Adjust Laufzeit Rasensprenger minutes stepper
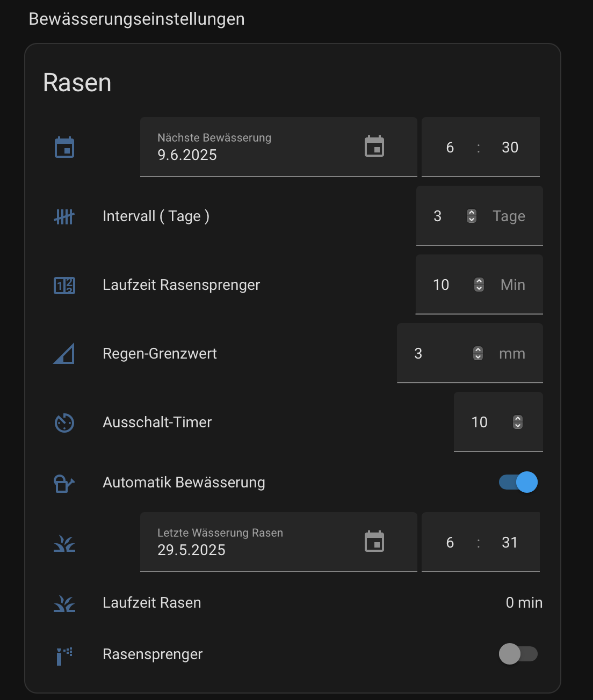593x700 pixels. [479, 285]
